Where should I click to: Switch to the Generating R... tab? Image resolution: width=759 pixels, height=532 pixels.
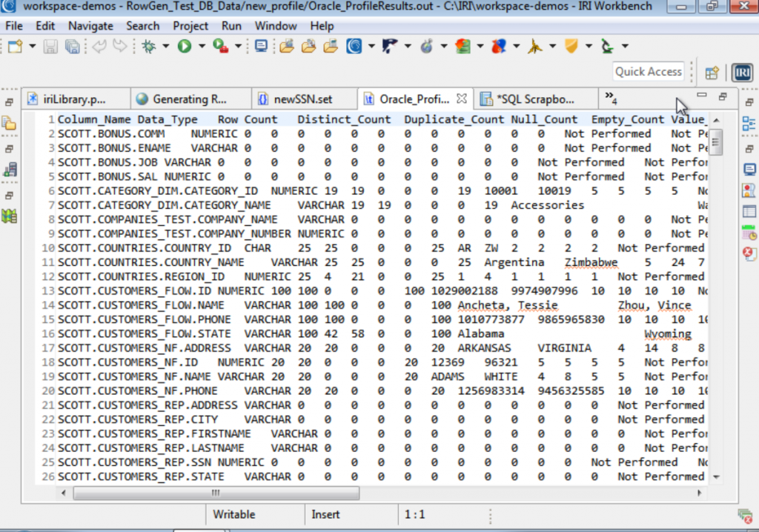[x=189, y=99]
